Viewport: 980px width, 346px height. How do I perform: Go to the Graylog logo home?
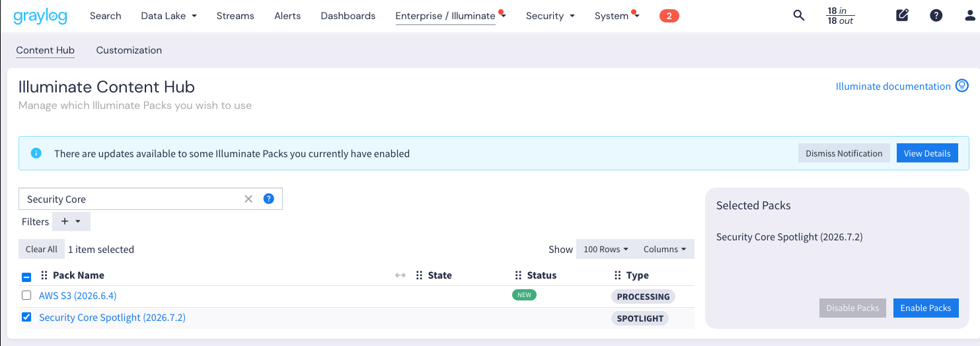[40, 15]
